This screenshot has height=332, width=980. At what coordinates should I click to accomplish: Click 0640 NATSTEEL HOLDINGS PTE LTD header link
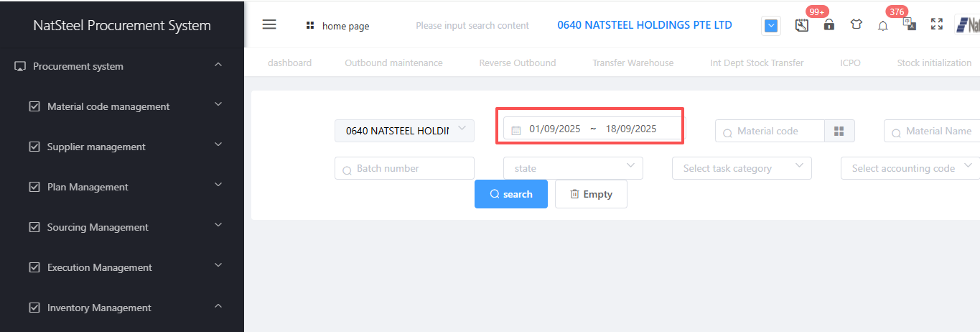tap(645, 25)
